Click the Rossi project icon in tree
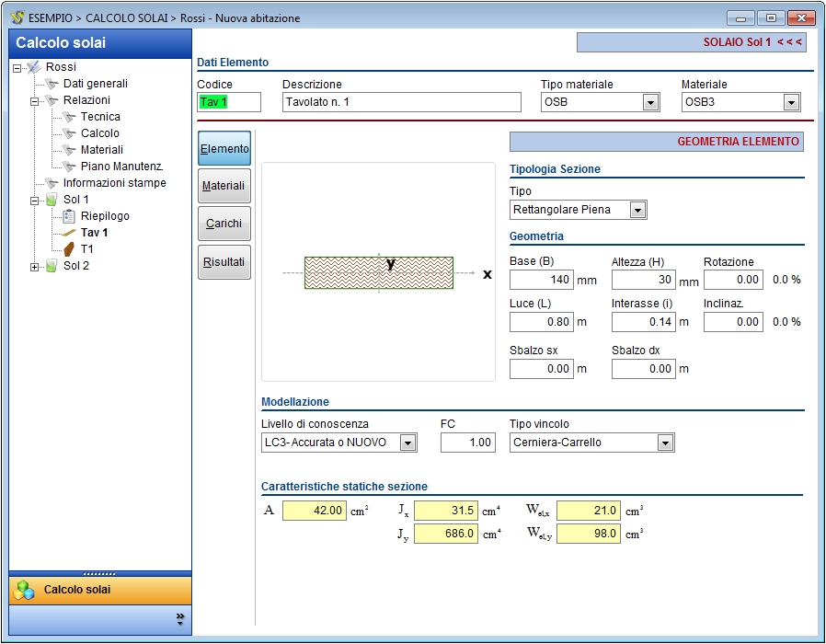The width and height of the screenshot is (826, 644). click(x=34, y=67)
